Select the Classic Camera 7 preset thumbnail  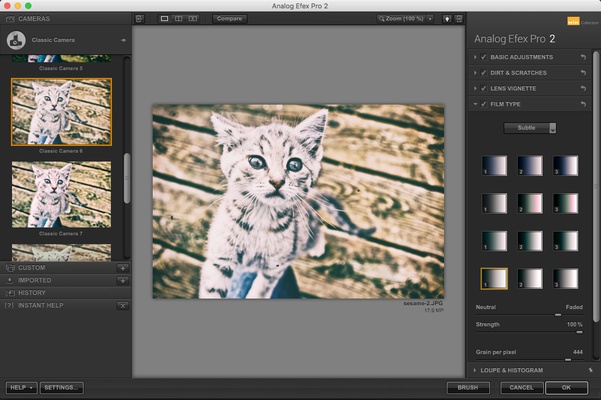[61, 195]
